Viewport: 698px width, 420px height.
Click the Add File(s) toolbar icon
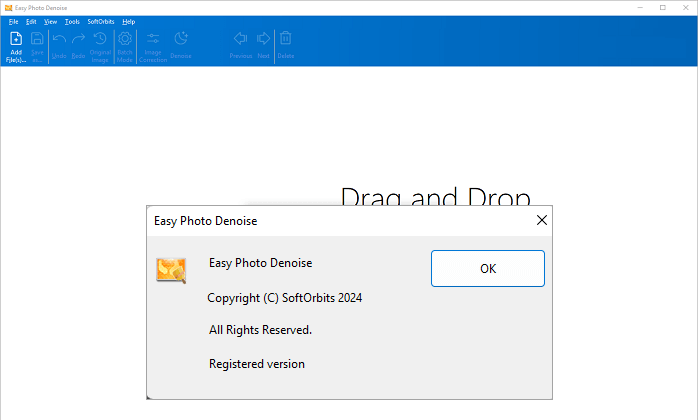coord(15,40)
